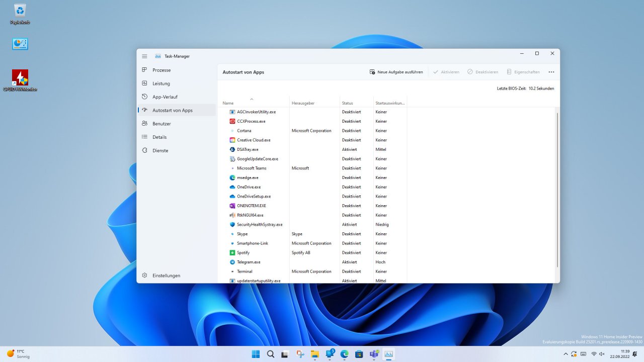Open the weather widget showing 11°C
Viewport: 644px width, 362px height.
[18, 354]
